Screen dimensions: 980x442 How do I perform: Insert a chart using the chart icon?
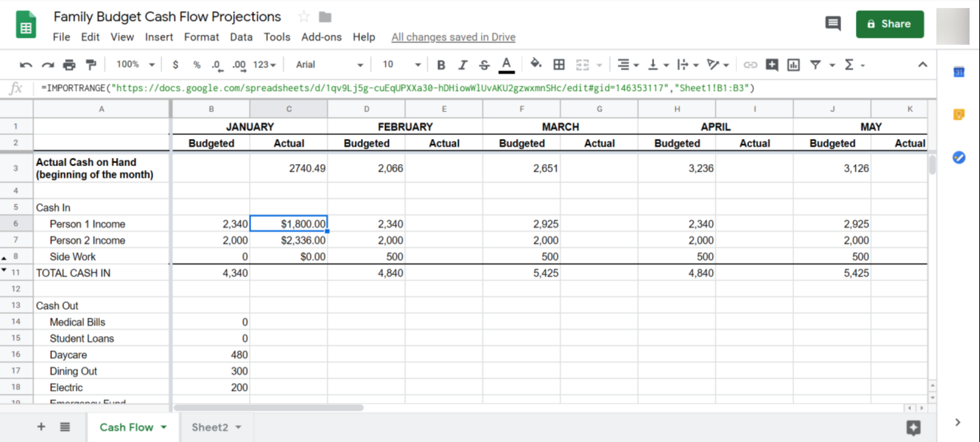tap(793, 65)
